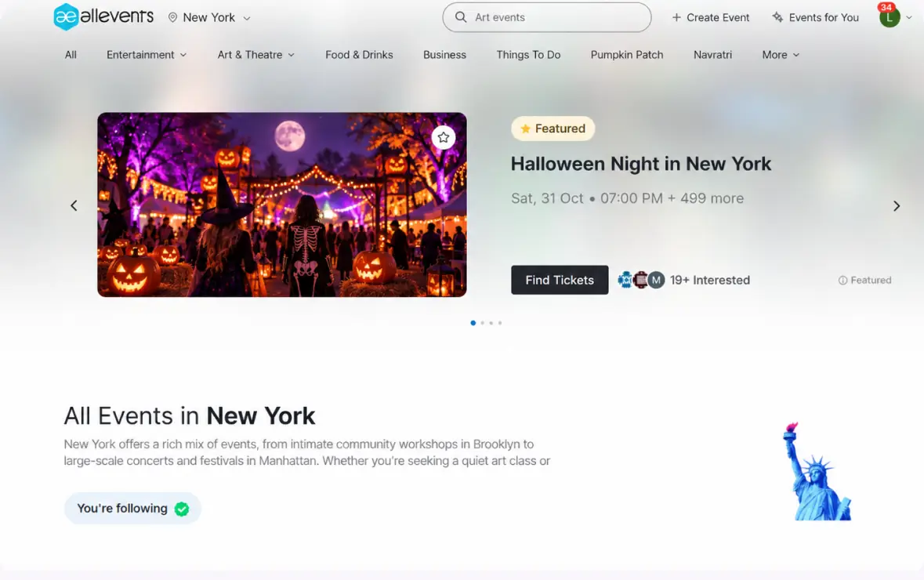Click the interested users avatar group
This screenshot has width=924, height=580.
click(641, 280)
